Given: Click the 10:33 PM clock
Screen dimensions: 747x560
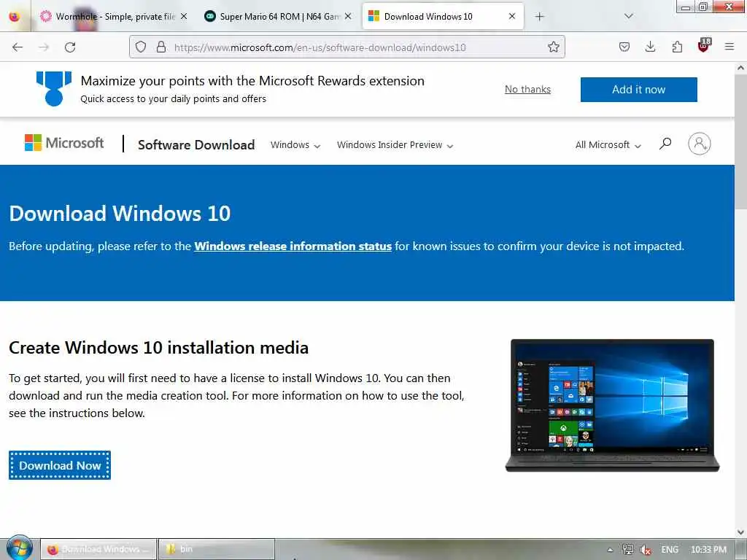Looking at the screenshot, I should [x=708, y=550].
